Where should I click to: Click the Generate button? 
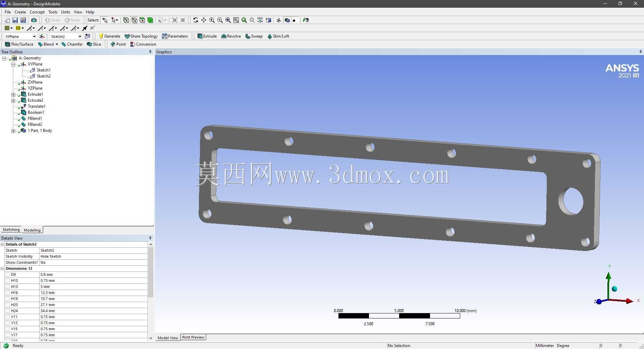point(109,36)
